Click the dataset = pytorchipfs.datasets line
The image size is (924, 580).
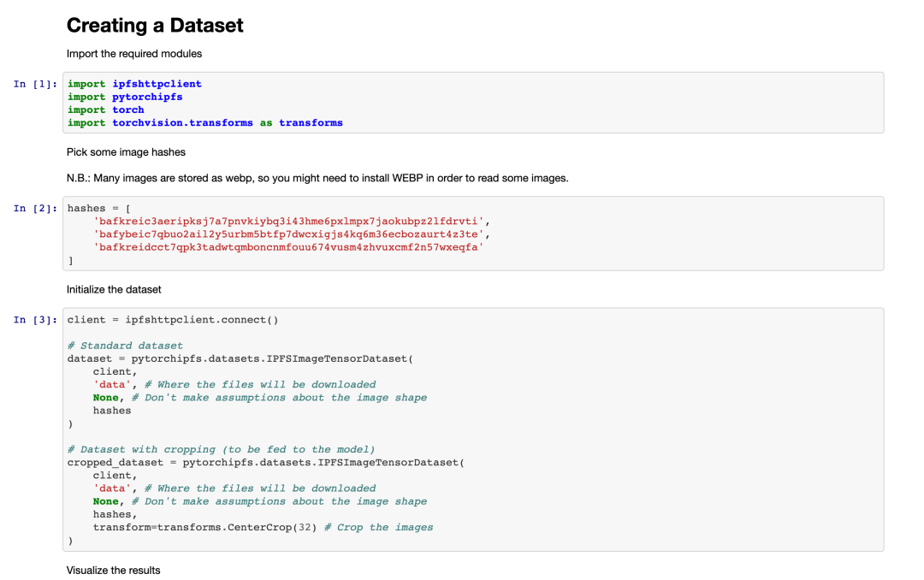[x=240, y=359]
